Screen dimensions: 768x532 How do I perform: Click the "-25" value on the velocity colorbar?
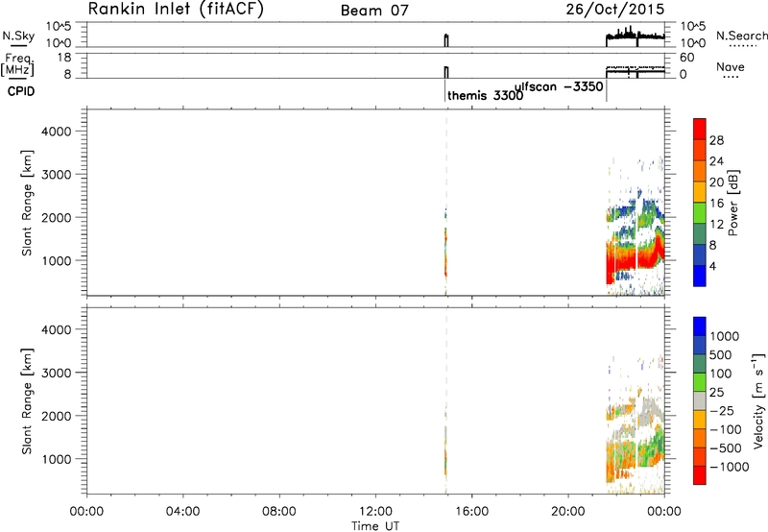point(721,410)
